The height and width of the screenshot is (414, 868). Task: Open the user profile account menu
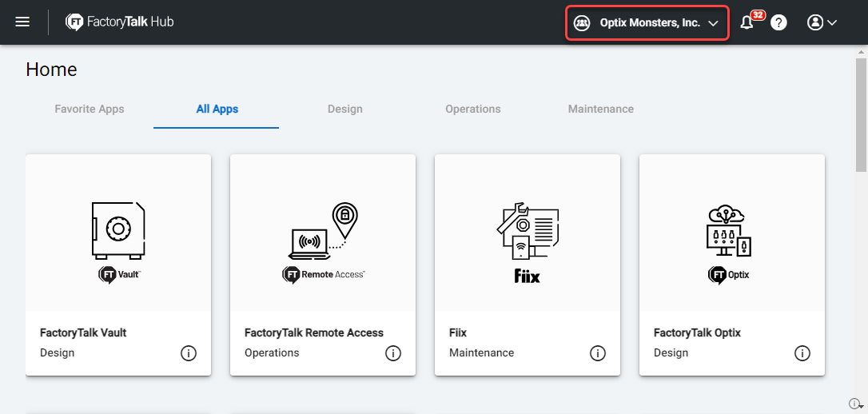(x=822, y=22)
